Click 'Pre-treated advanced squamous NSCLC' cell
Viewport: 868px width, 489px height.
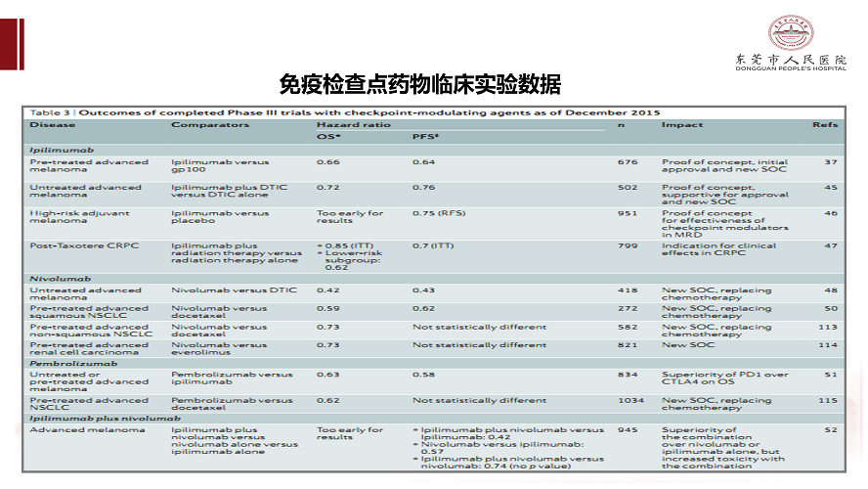click(89, 312)
